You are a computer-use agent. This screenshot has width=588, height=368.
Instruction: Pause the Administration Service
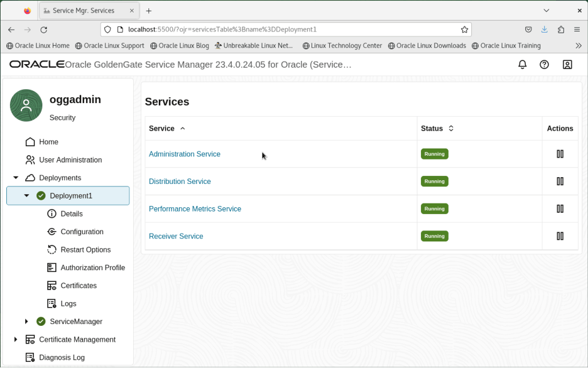click(x=560, y=154)
